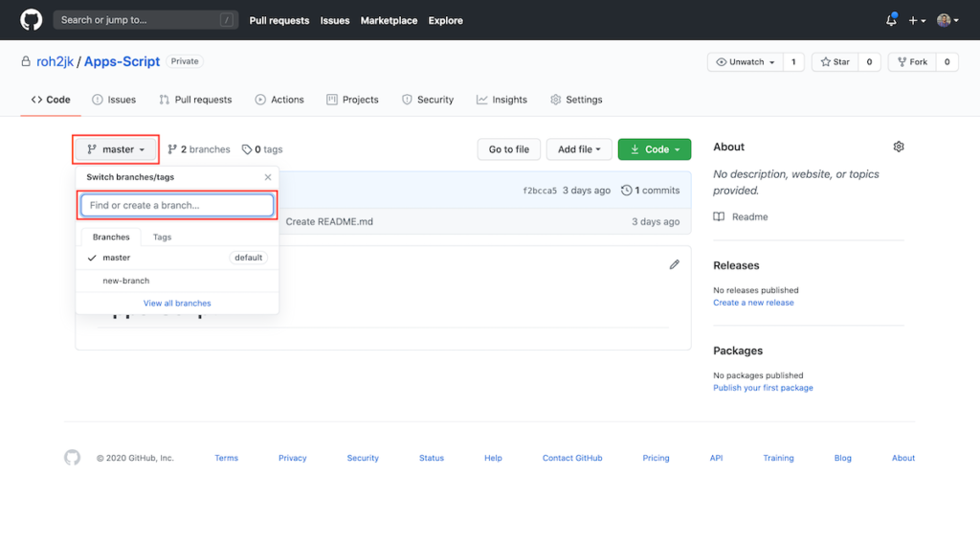This screenshot has width=980, height=544.
Task: Fork the repository
Action: tap(912, 62)
